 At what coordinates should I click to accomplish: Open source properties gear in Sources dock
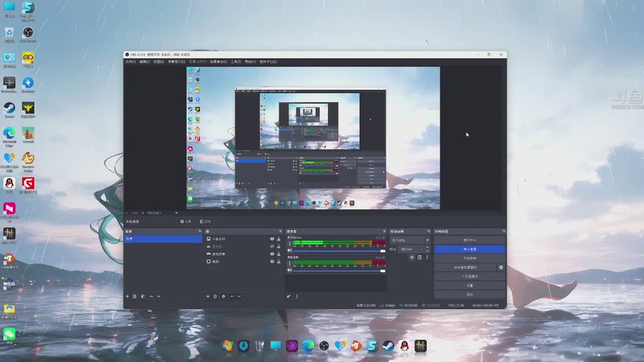click(224, 296)
